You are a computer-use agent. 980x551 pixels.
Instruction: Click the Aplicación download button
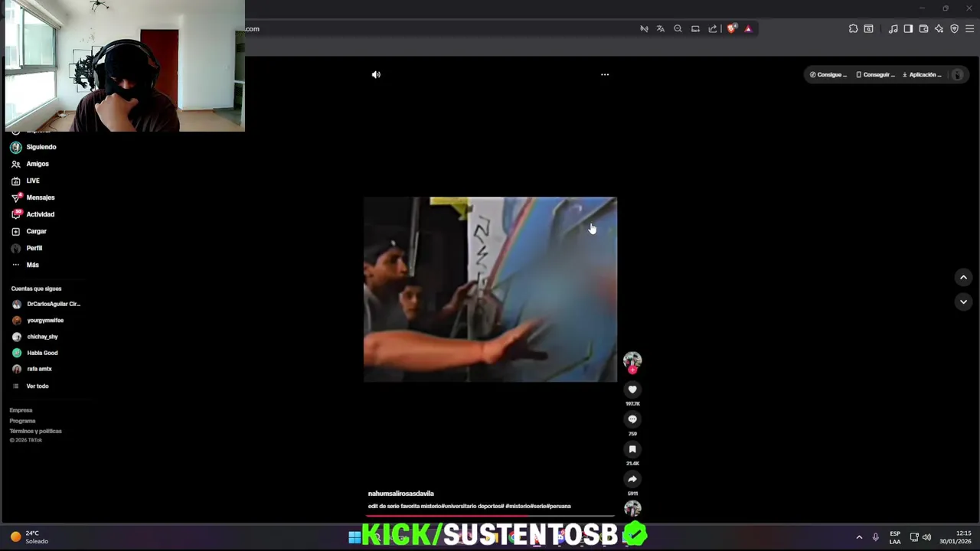[923, 75]
